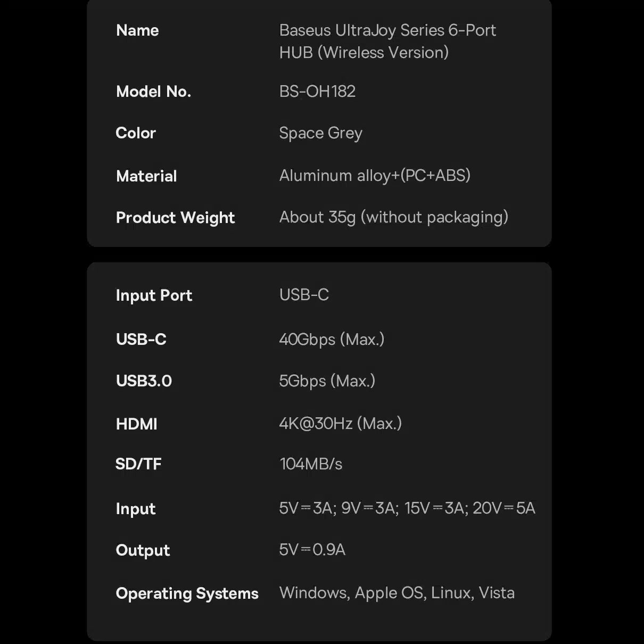Click the 40Gbps (Max.) value

[x=332, y=339]
